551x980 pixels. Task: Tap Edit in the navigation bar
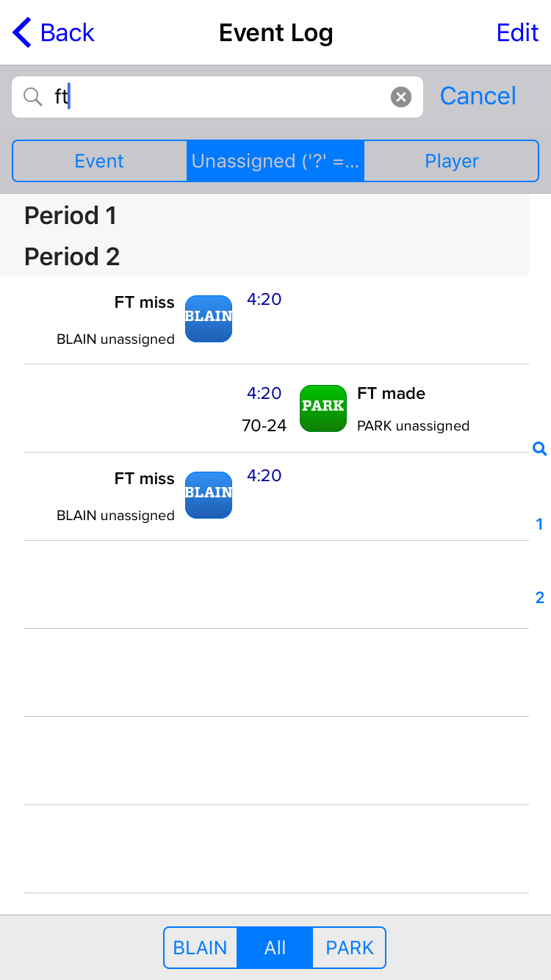pyautogui.click(x=517, y=33)
